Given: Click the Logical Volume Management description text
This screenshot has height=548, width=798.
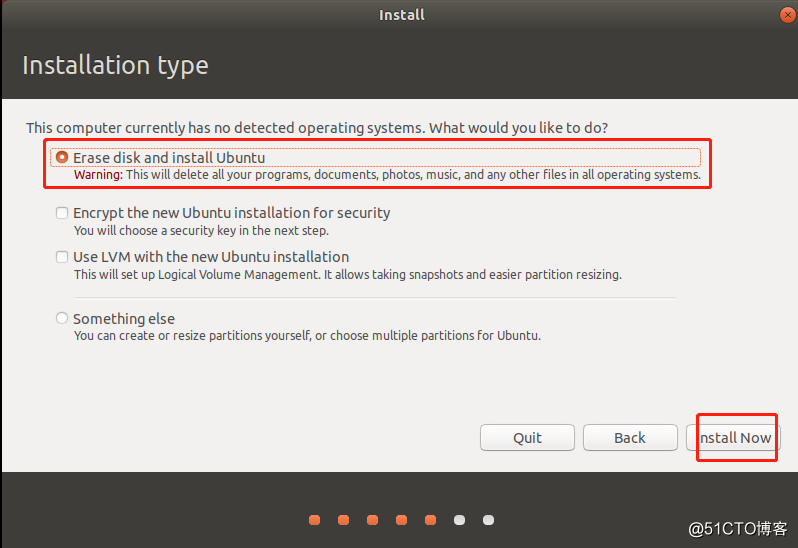Looking at the screenshot, I should click(348, 275).
